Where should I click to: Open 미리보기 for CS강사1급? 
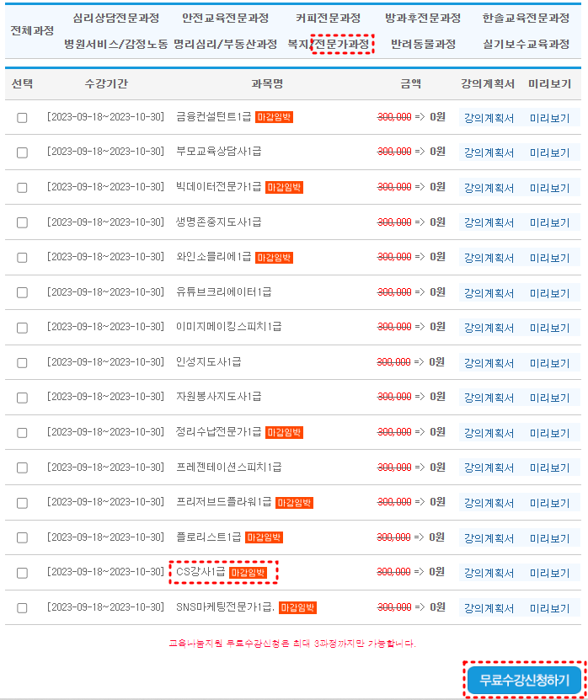point(549,573)
